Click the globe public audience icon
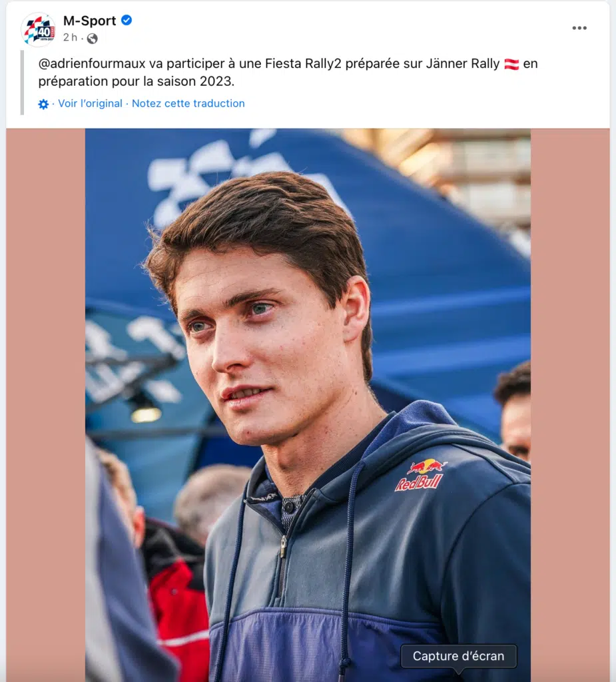616x682 pixels. pyautogui.click(x=92, y=39)
